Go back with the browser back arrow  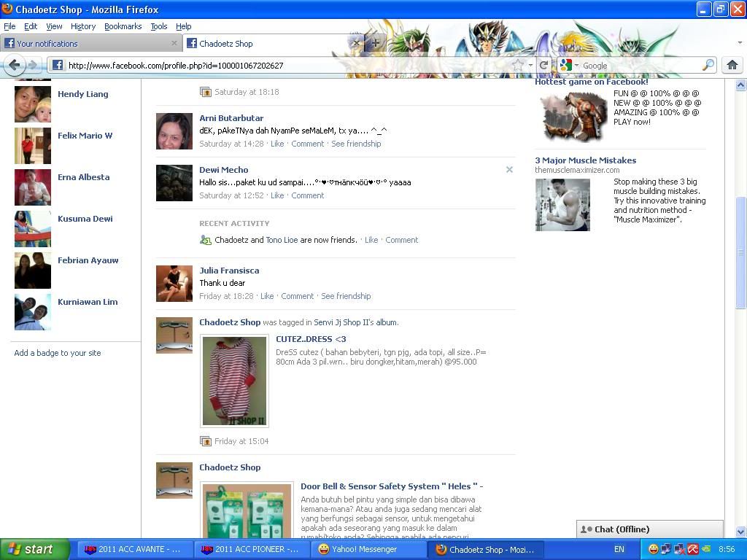pos(15,65)
